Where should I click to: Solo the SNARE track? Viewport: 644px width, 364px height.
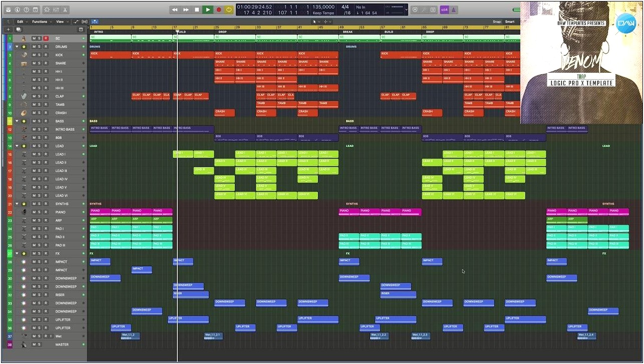[40, 63]
